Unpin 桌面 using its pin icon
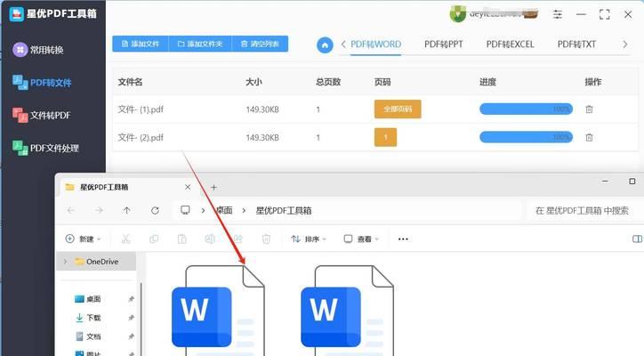 [131, 299]
